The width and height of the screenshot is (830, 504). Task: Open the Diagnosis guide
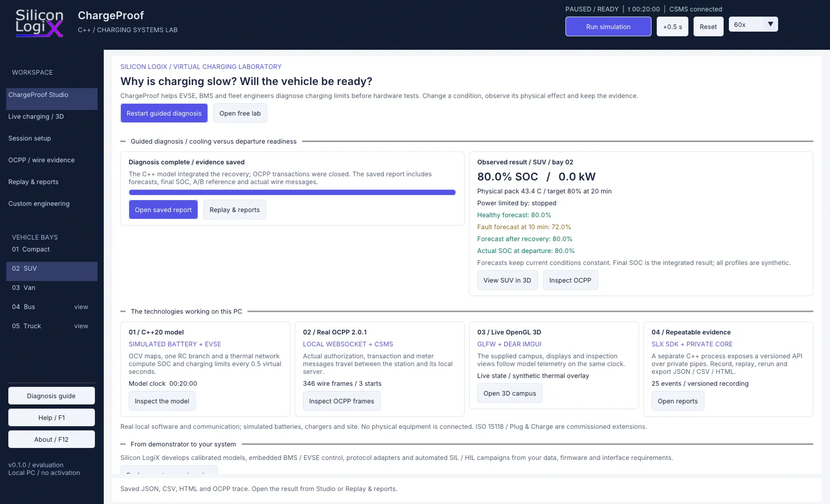pyautogui.click(x=51, y=396)
